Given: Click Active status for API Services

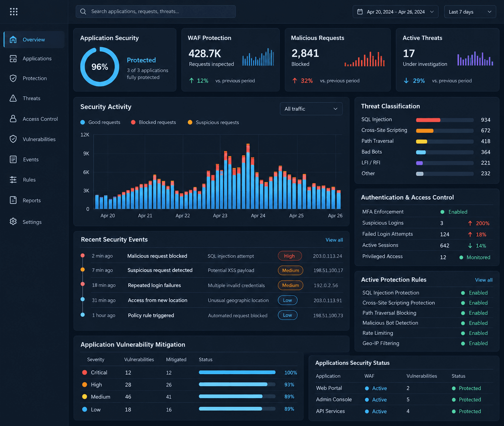Looking at the screenshot, I should (x=376, y=411).
